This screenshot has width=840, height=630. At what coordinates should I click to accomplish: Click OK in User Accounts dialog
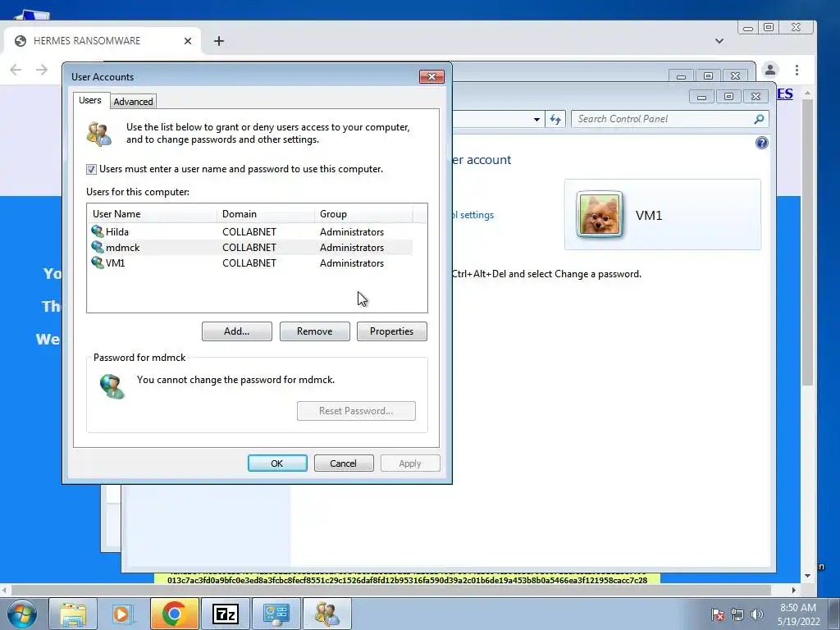coord(277,463)
